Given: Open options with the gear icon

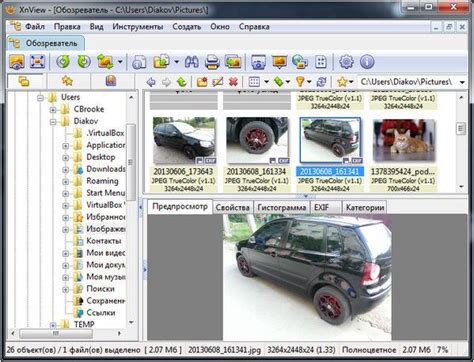Looking at the screenshot, I should [x=346, y=62].
